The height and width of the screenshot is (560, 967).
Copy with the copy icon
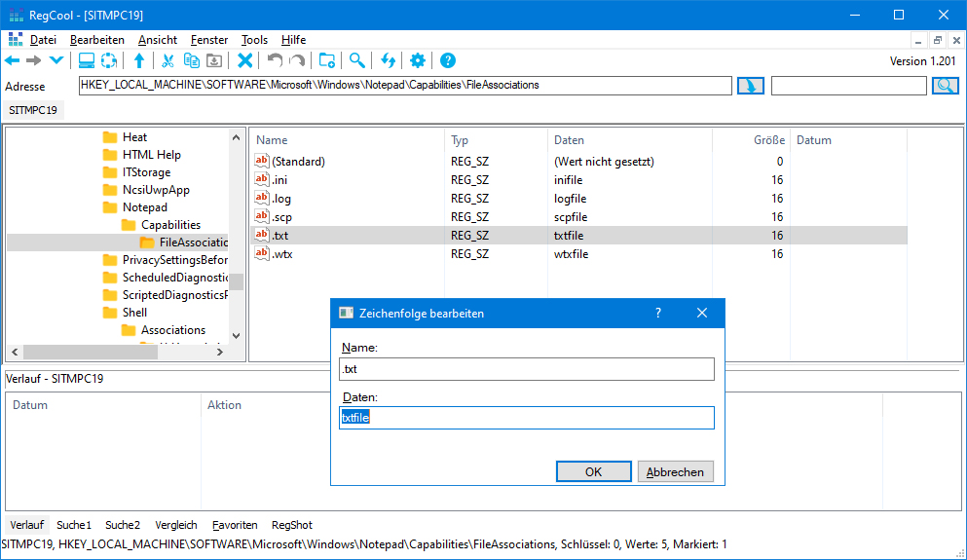point(192,60)
